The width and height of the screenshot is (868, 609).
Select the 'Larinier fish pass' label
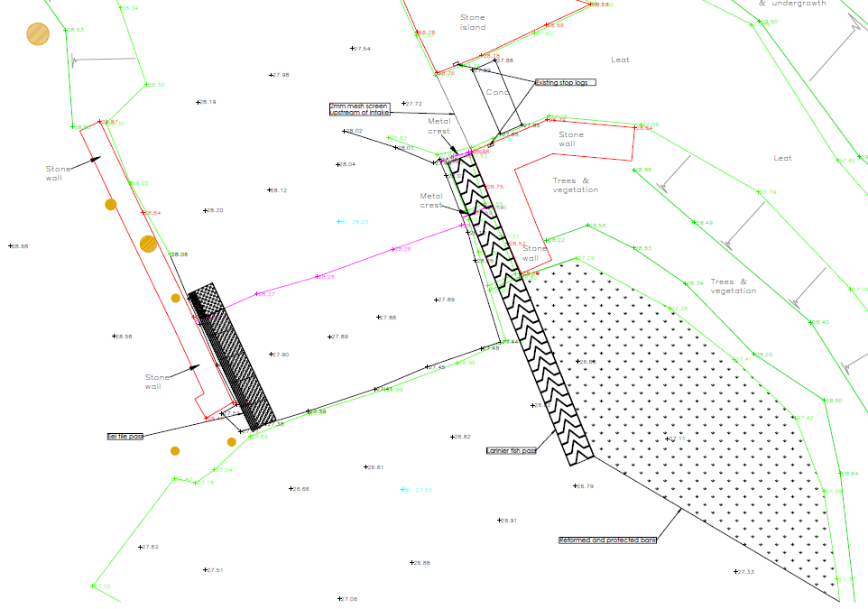pos(511,450)
